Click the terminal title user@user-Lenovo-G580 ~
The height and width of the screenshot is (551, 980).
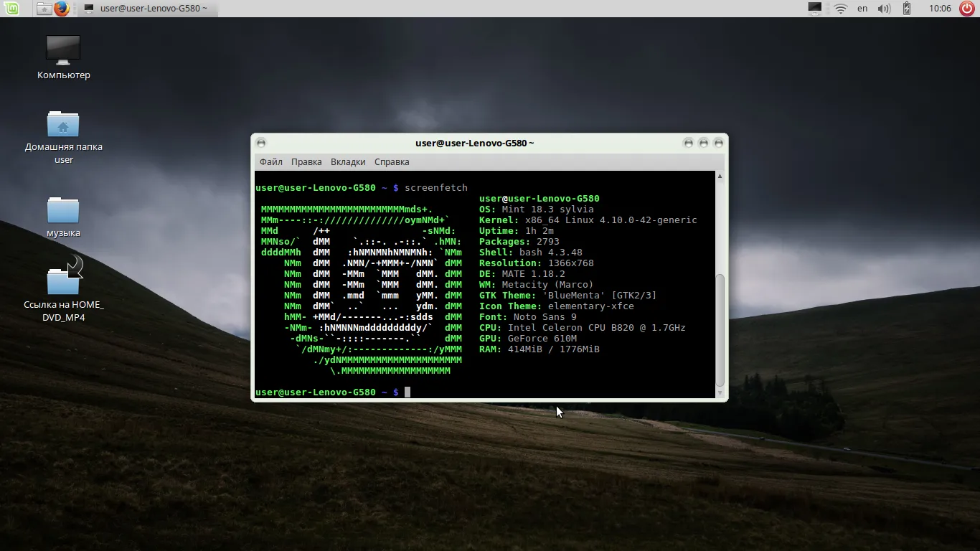[474, 143]
